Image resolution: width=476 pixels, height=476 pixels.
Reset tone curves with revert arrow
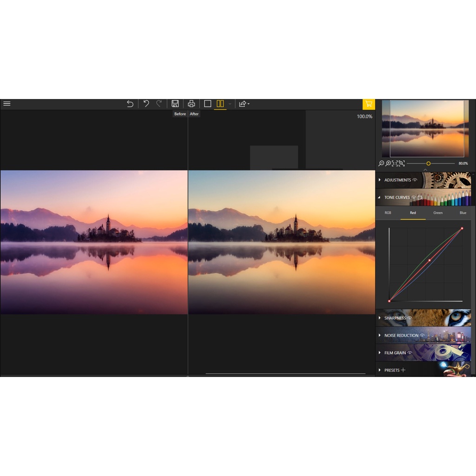point(420,198)
